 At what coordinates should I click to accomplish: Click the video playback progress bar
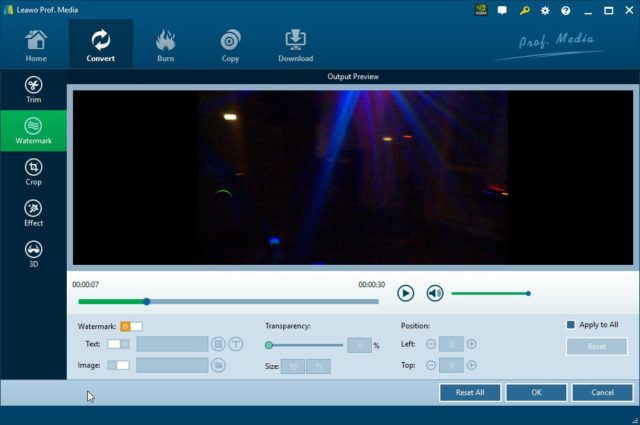click(x=229, y=302)
